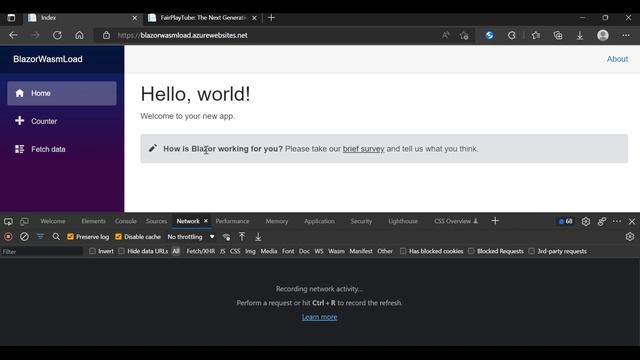The width and height of the screenshot is (640, 360).
Task: Open DevTools customize three-dots menu
Action: click(617, 221)
